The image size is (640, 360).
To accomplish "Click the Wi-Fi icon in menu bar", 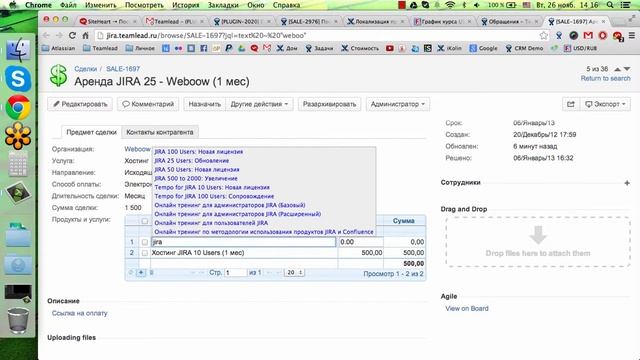I will pos(450,5).
